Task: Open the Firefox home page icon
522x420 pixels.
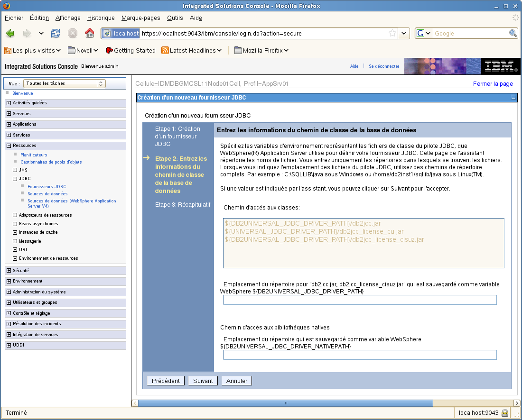Action: 90,33
